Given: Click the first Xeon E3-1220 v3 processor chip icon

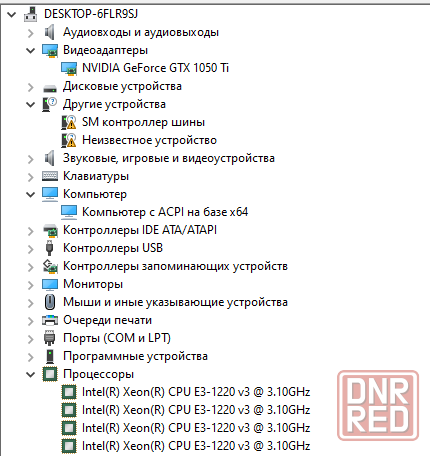Looking at the screenshot, I should [69, 392].
